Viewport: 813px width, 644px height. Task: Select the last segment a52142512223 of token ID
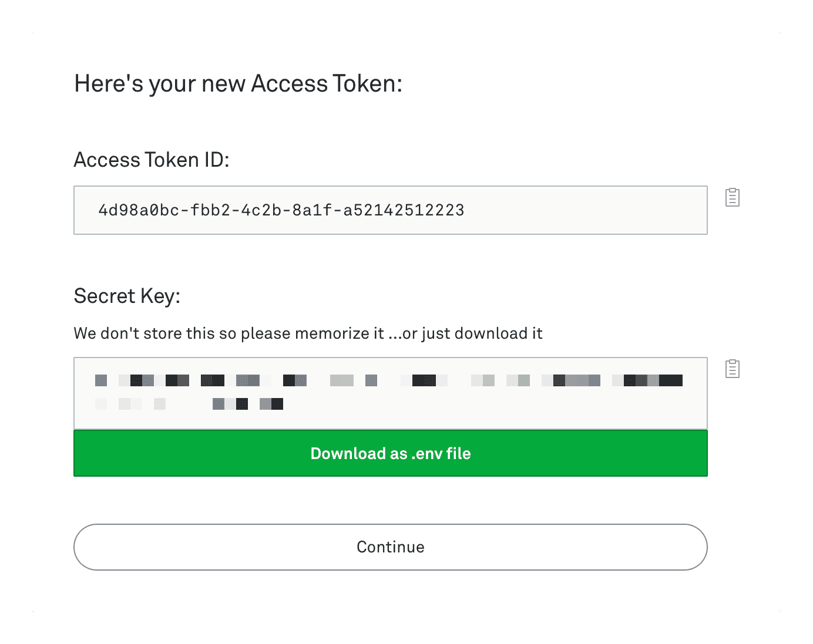click(x=404, y=210)
